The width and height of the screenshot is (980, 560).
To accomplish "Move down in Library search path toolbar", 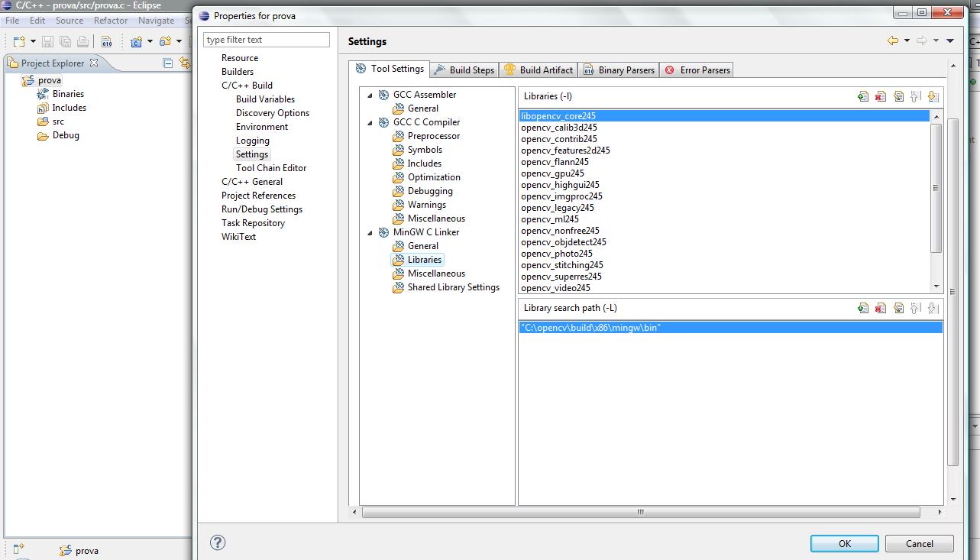I will point(933,308).
